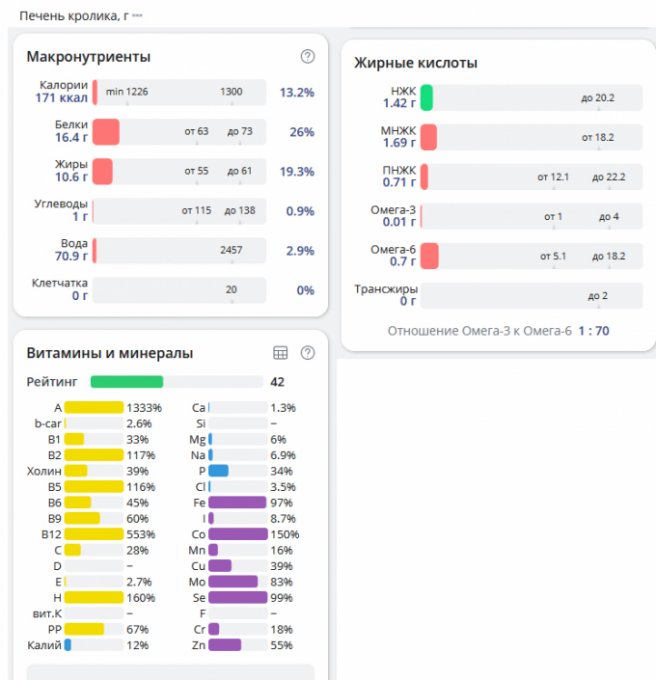Click the МНЖК 1.69 г label
This screenshot has height=680, width=656.
[398, 137]
